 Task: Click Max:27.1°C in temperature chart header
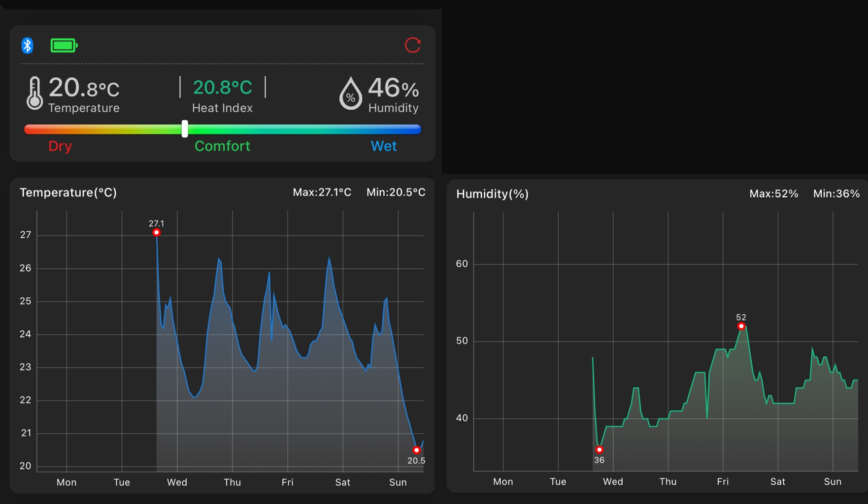pyautogui.click(x=322, y=192)
